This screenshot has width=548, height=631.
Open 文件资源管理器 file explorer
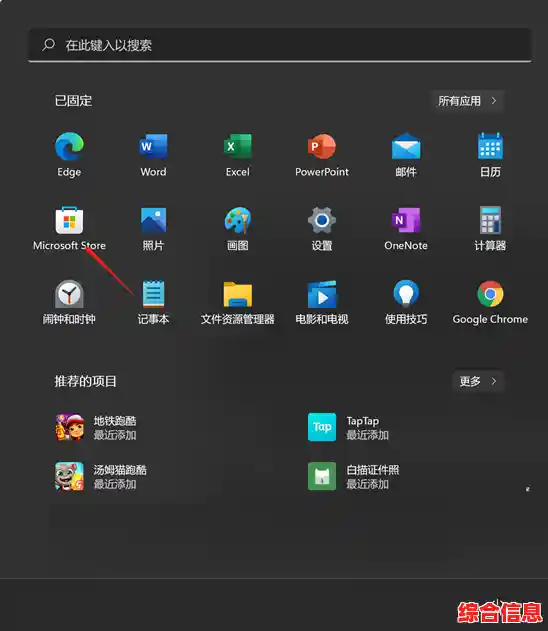coord(237,302)
